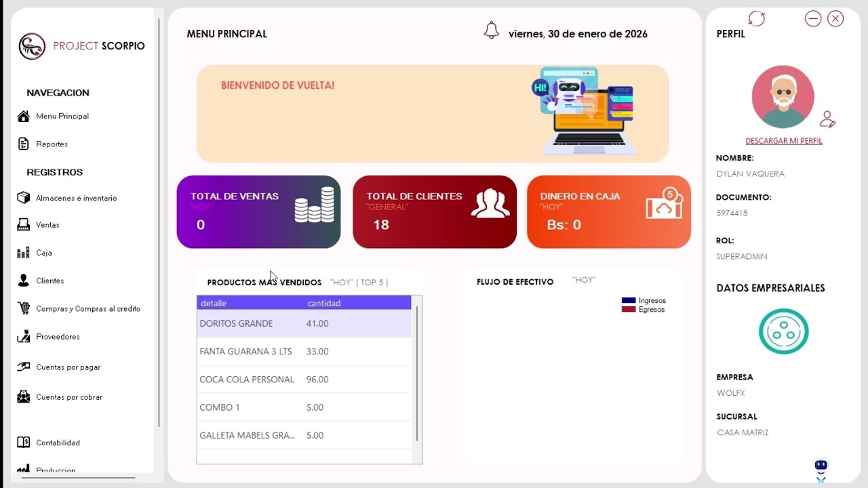This screenshot has height=488, width=868.
Task: Click the Total de Clientes card
Action: (435, 212)
